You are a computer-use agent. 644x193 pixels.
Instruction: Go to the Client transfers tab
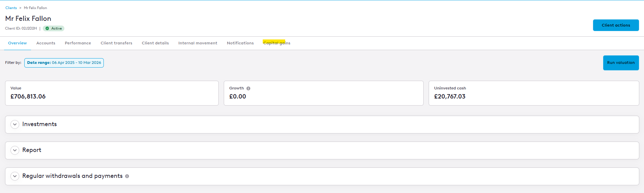pos(116,43)
